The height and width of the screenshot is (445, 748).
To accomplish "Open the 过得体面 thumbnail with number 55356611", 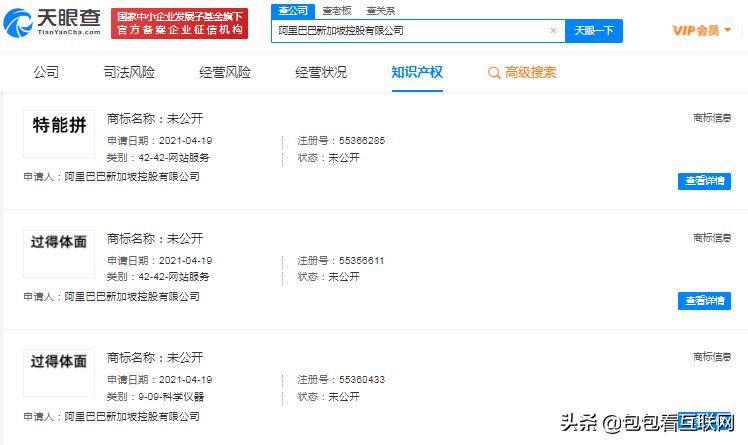I will click(x=59, y=254).
